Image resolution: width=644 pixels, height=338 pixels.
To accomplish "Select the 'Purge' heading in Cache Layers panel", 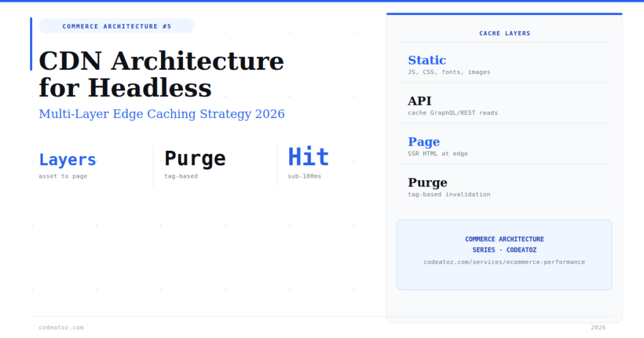I will pos(428,182).
